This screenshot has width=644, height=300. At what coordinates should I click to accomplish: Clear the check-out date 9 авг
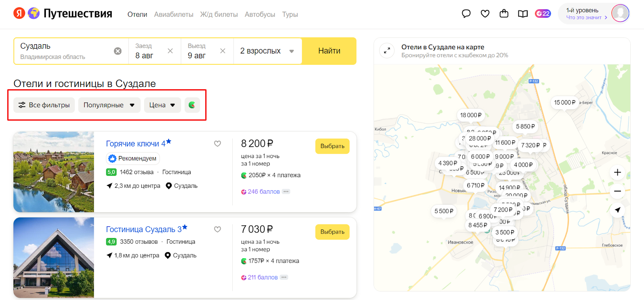click(x=223, y=51)
